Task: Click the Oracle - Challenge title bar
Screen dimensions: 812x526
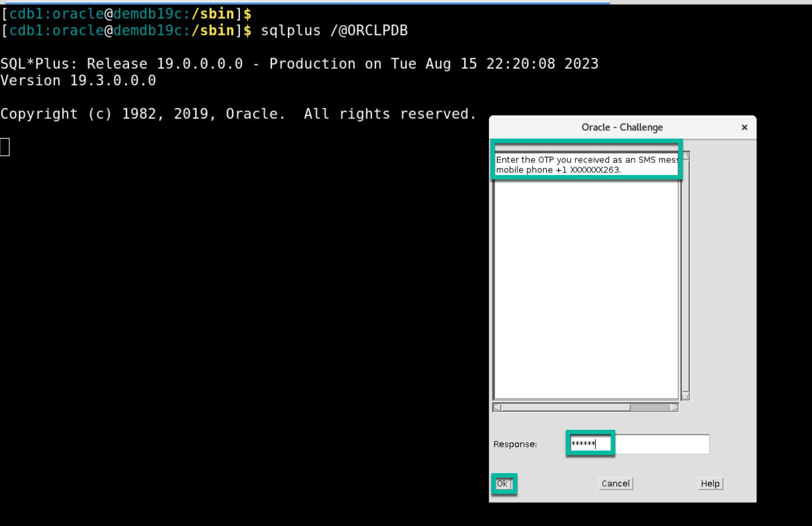Action: point(623,127)
